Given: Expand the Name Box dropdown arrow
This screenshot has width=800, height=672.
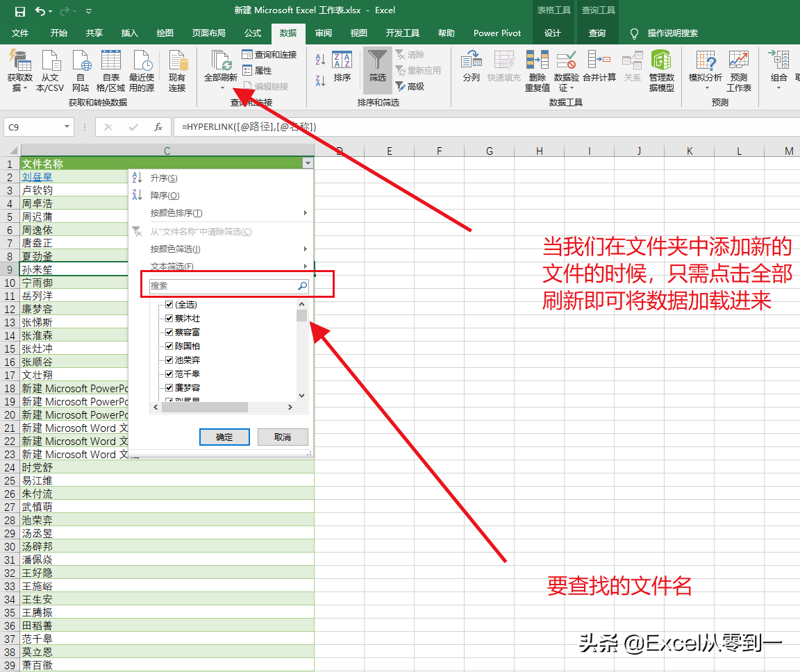Looking at the screenshot, I should pyautogui.click(x=67, y=126).
